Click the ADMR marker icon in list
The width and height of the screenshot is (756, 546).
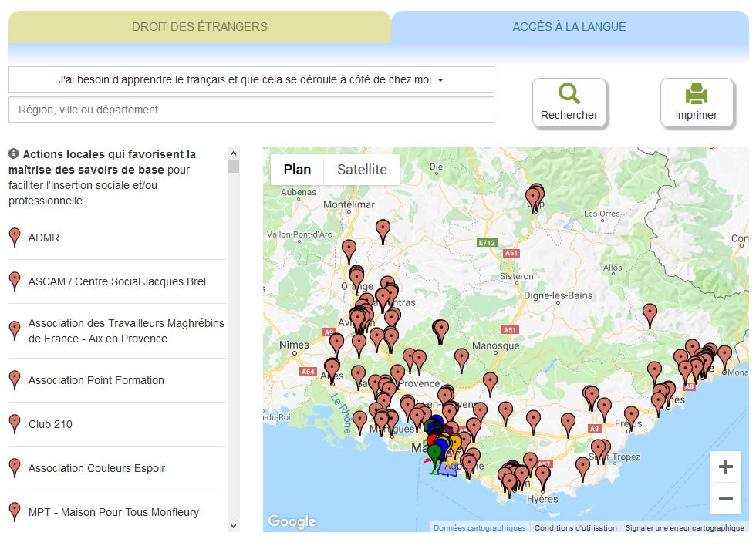15,237
